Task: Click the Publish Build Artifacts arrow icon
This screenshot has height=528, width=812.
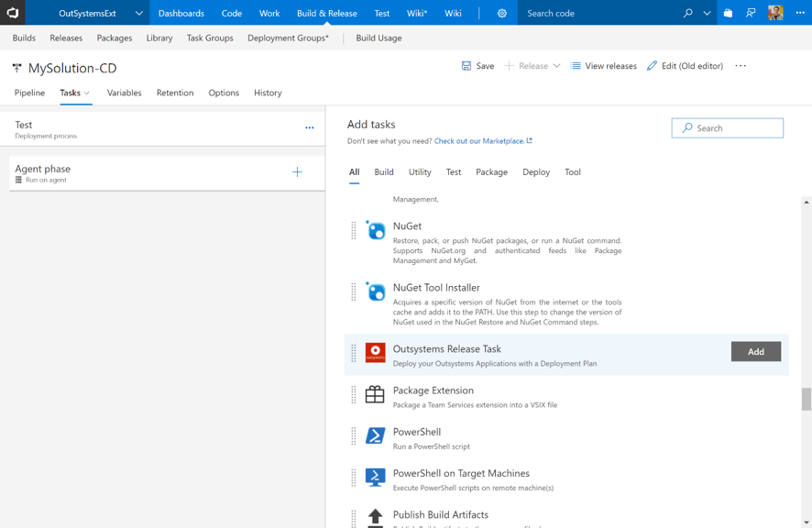Action: coord(376,518)
